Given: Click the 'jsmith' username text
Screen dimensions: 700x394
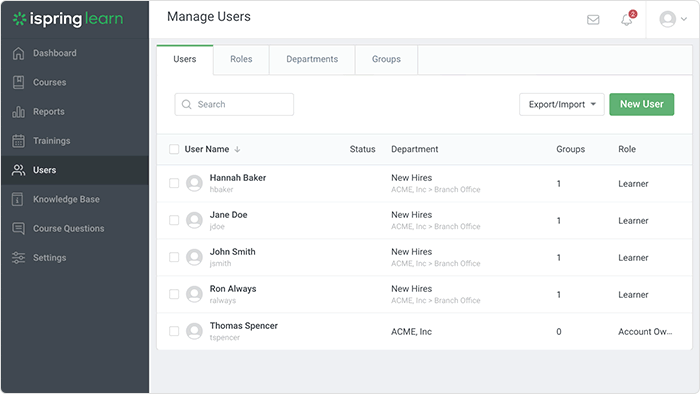Looking at the screenshot, I should [x=221, y=264].
